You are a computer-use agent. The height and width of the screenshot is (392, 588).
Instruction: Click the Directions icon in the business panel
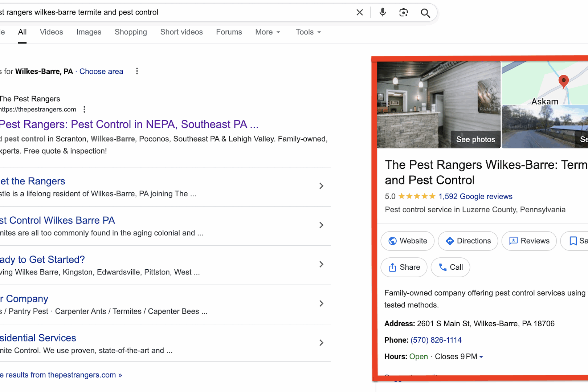point(450,241)
